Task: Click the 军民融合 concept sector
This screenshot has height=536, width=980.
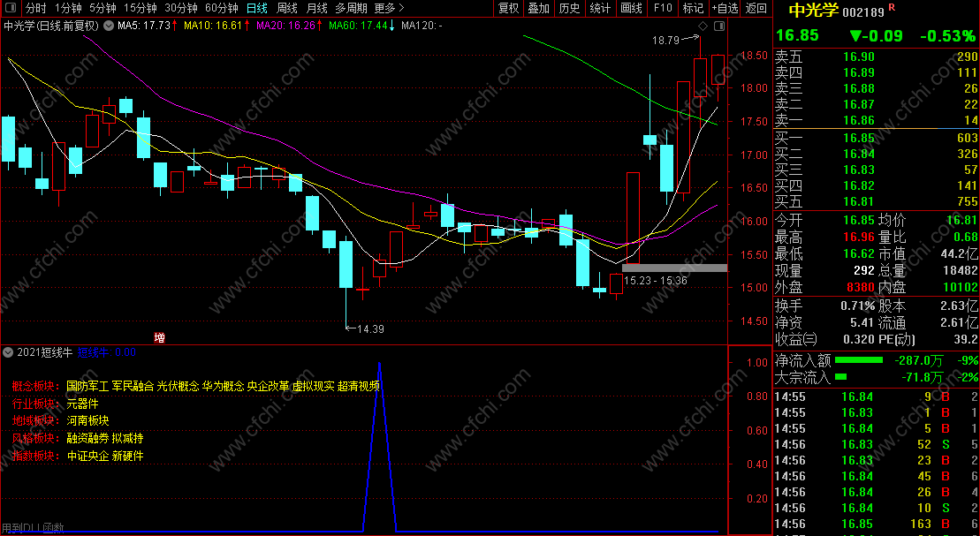Action: (133, 386)
